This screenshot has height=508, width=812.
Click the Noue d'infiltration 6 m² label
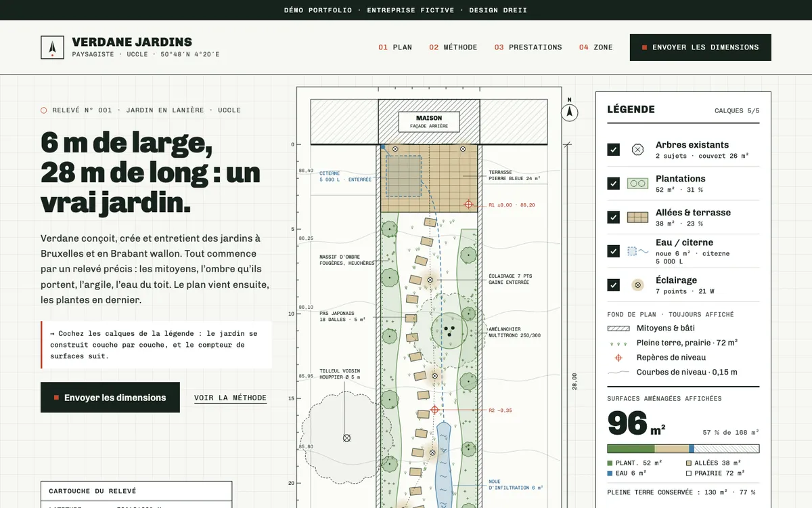click(x=516, y=485)
